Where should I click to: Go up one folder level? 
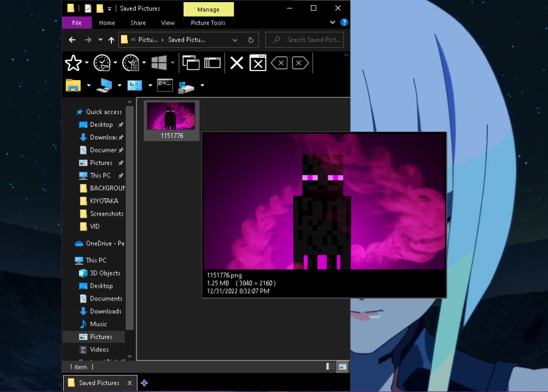111,40
